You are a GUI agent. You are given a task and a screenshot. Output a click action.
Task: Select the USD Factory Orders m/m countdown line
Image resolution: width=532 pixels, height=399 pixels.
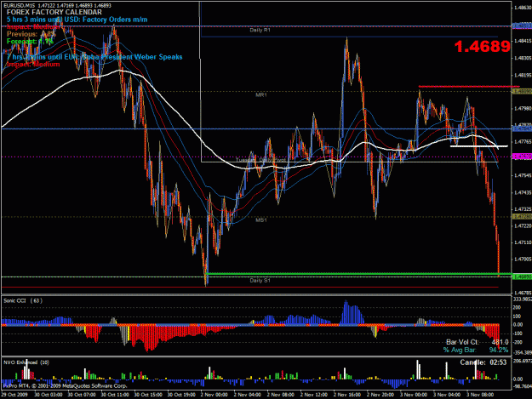77,20
